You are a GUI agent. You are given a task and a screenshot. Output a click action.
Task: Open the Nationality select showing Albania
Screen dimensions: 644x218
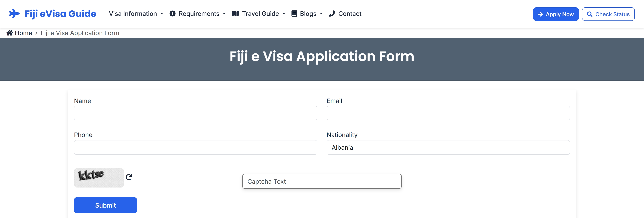pos(448,147)
